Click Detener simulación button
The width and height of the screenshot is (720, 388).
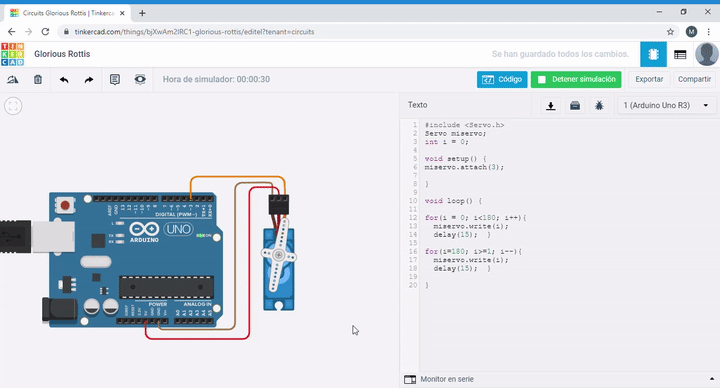click(x=576, y=79)
